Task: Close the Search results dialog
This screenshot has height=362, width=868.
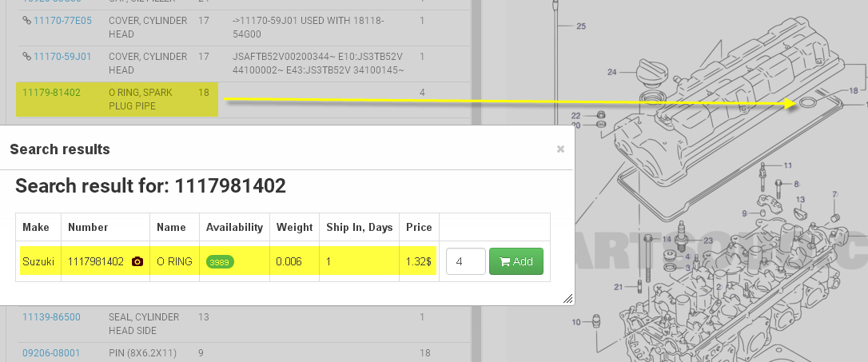Action: click(x=560, y=149)
